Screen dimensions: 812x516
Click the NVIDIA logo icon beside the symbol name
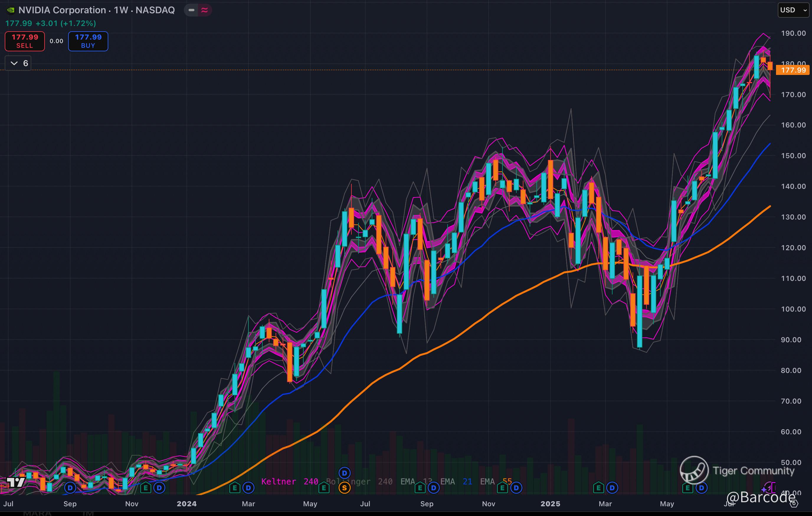tap(10, 10)
